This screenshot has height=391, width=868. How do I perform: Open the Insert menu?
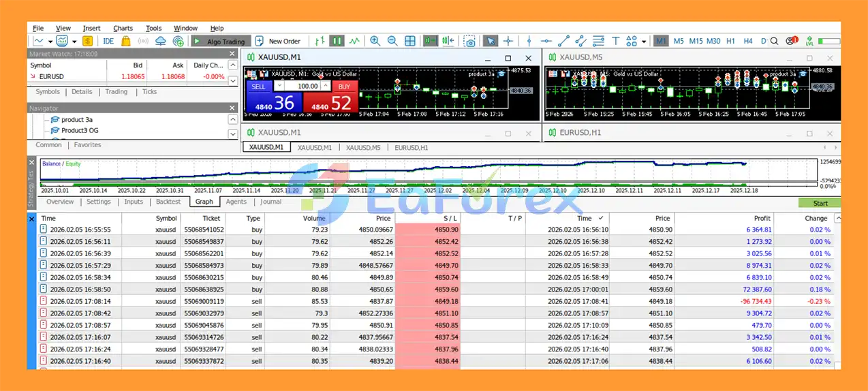click(x=91, y=28)
